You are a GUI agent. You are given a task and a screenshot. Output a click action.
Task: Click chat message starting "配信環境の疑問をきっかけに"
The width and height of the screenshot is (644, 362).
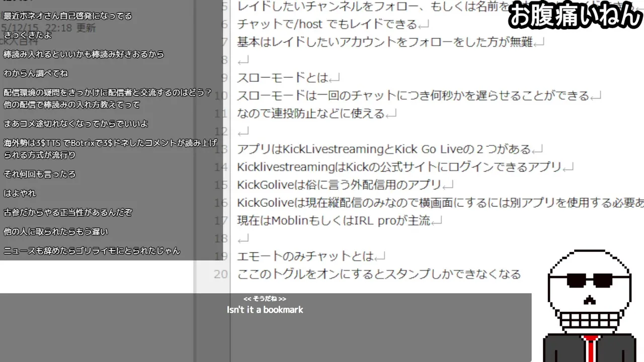[108, 99]
